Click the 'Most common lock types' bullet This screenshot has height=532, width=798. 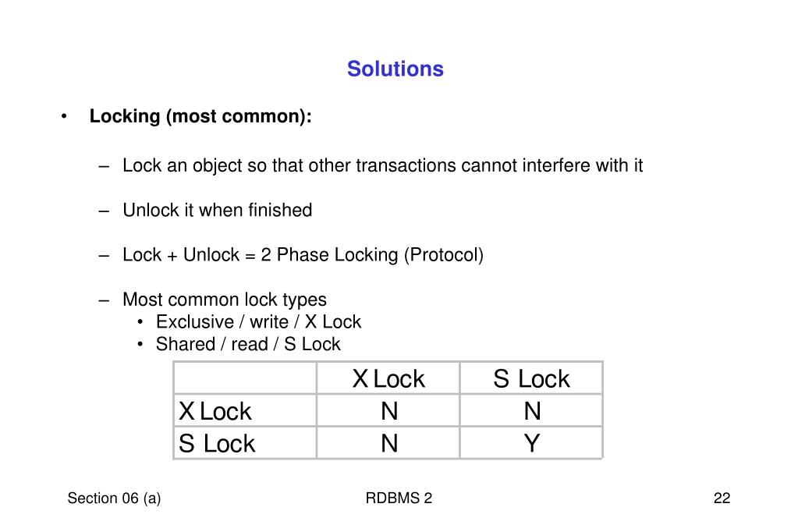(x=225, y=300)
